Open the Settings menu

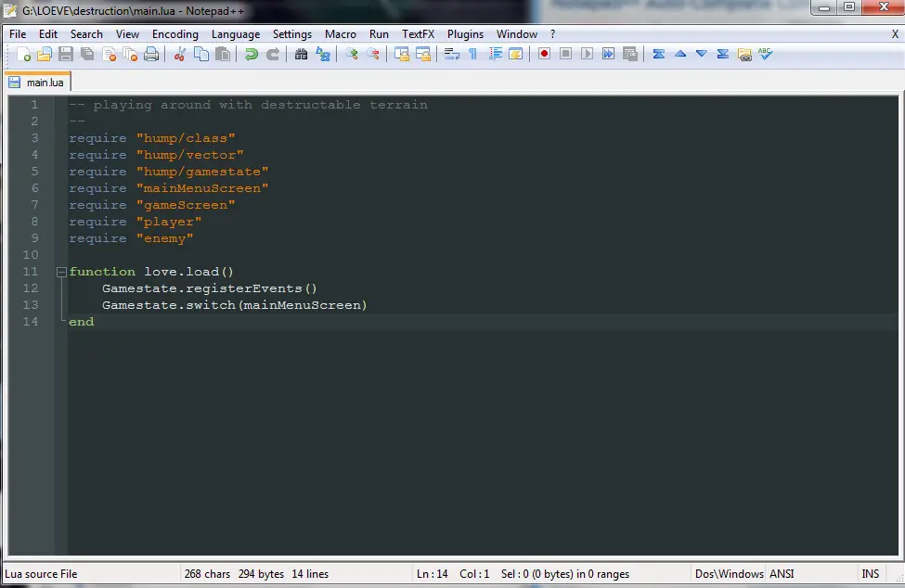coord(292,34)
